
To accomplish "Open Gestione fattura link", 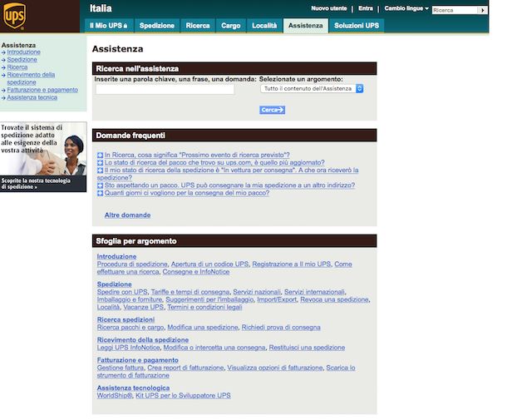I will coord(121,368).
